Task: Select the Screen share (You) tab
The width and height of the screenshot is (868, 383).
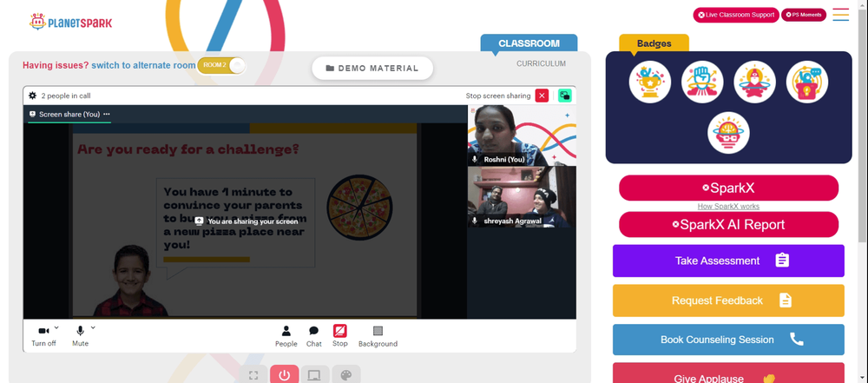Action: (x=69, y=114)
